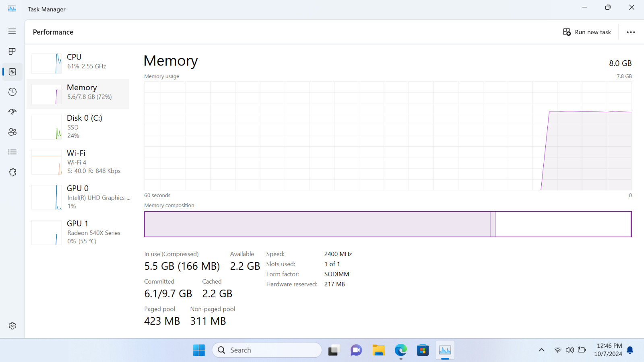The width and height of the screenshot is (644, 362).
Task: Click the taskbar Search box
Action: (267, 350)
